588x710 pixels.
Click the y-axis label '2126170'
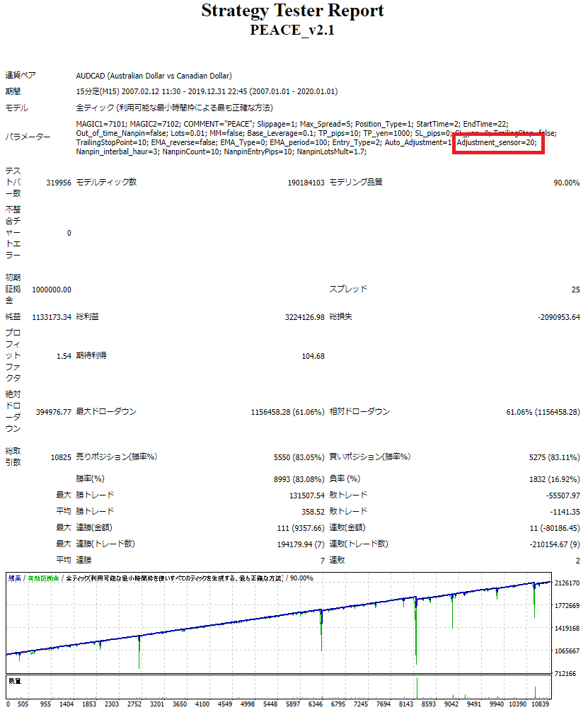(567, 583)
